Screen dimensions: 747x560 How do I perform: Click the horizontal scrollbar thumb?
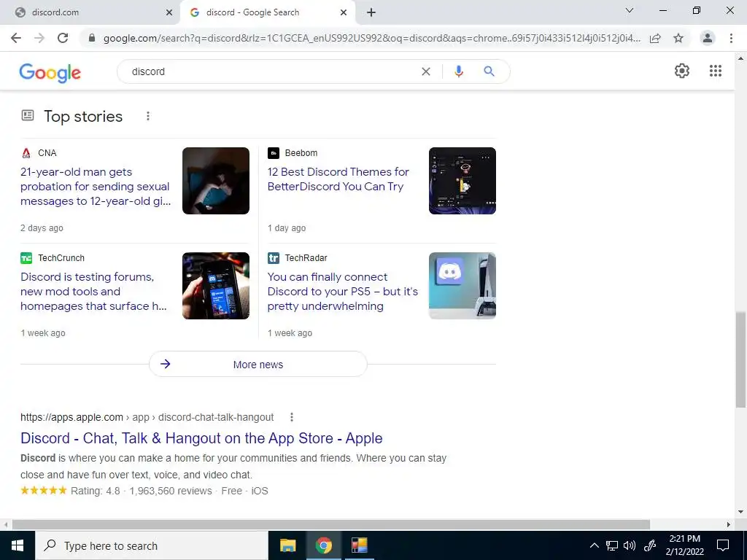coord(331,525)
